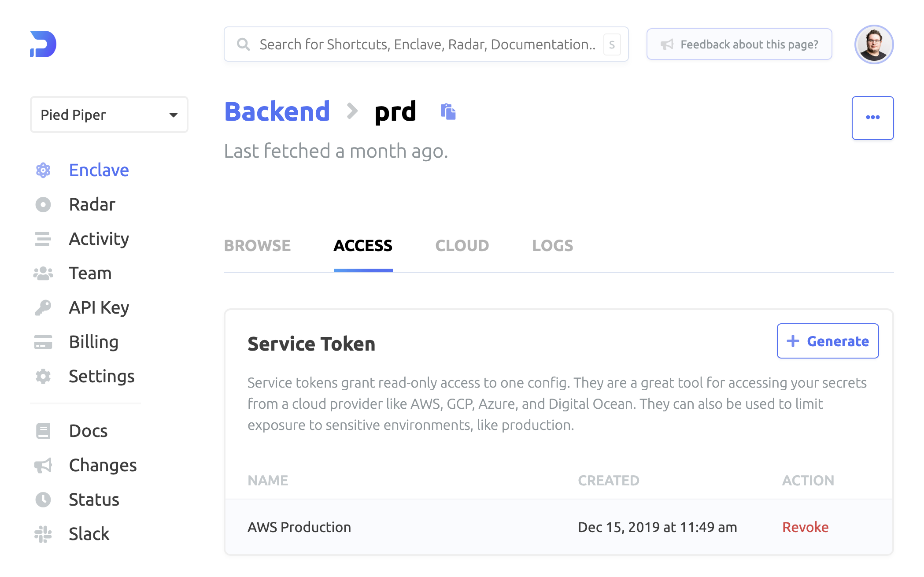Open the three-dot more options menu

click(872, 118)
